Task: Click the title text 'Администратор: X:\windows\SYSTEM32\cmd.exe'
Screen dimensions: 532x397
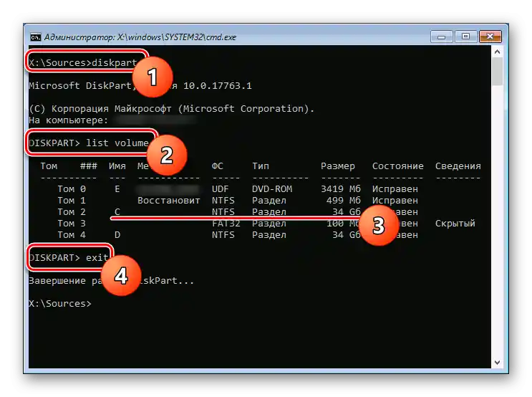Action: pos(140,37)
